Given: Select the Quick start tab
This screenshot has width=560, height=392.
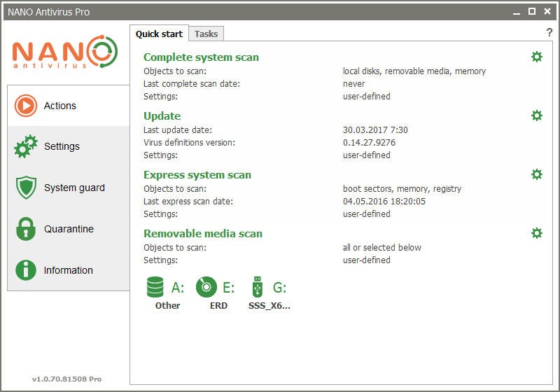Looking at the screenshot, I should pyautogui.click(x=159, y=34).
